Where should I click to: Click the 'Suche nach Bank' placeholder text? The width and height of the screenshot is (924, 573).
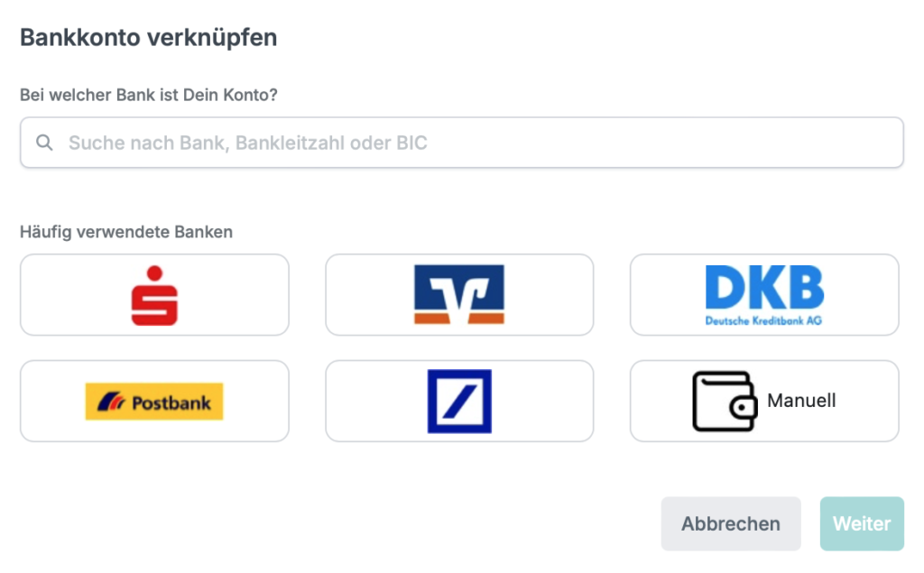click(247, 143)
